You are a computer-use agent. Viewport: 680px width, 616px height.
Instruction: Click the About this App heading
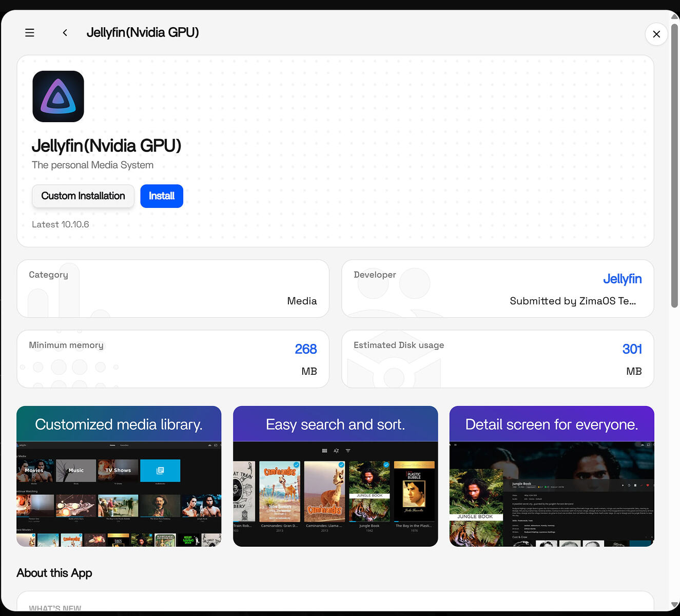(54, 573)
